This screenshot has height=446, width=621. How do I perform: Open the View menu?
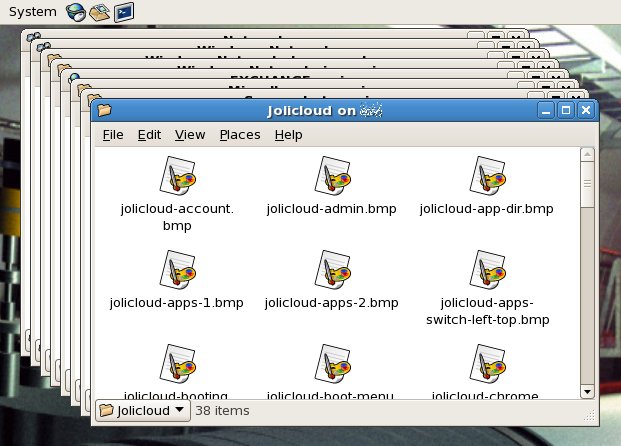(x=190, y=135)
